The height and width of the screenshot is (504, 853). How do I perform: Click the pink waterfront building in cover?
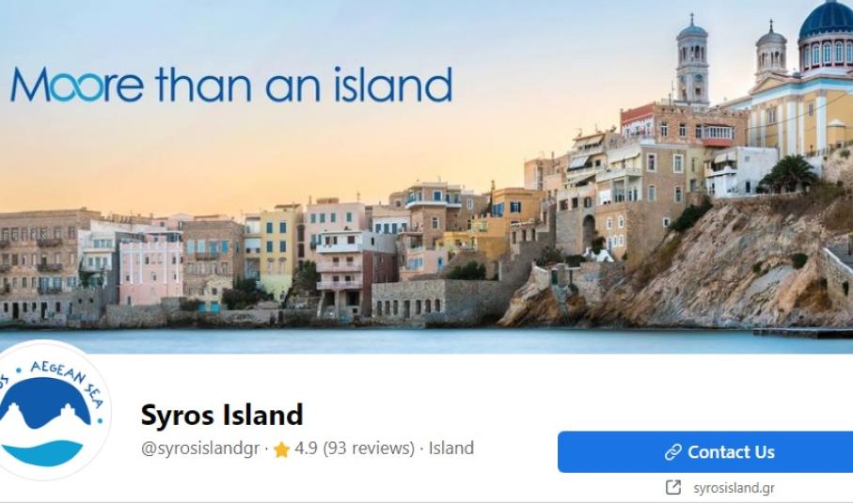click(150, 273)
